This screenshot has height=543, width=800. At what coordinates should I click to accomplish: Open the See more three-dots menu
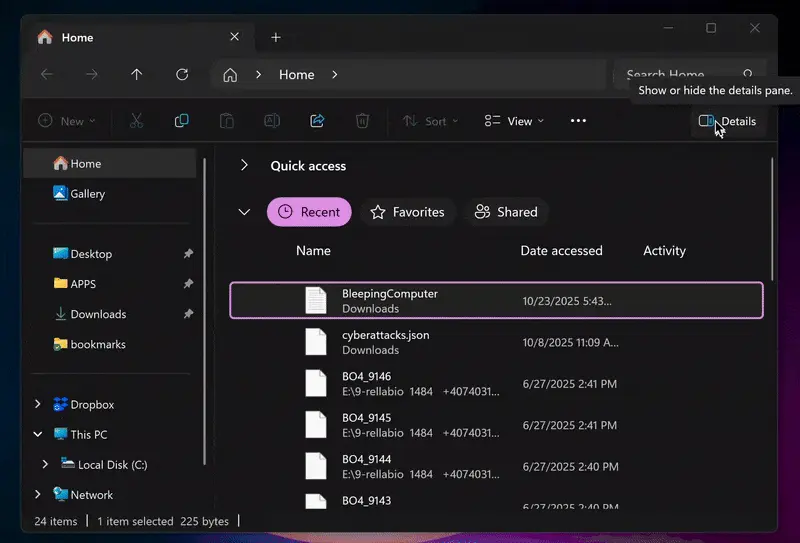(578, 121)
